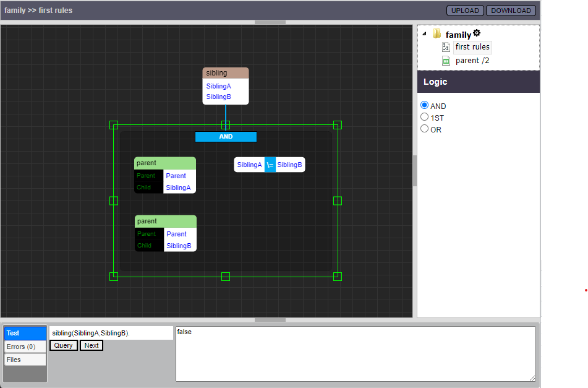
Task: Click the blue AND block header
Action: tap(226, 137)
